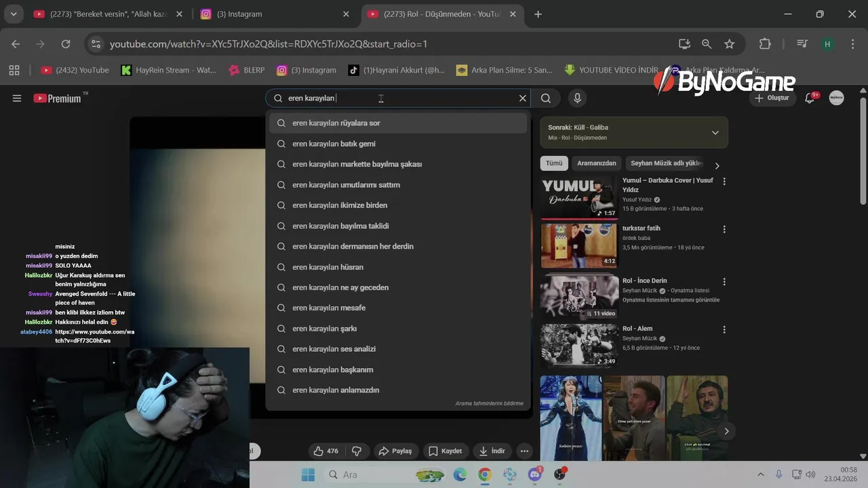The width and height of the screenshot is (868, 488).
Task: Open the Chrome extensions puzzle icon
Action: (x=765, y=44)
